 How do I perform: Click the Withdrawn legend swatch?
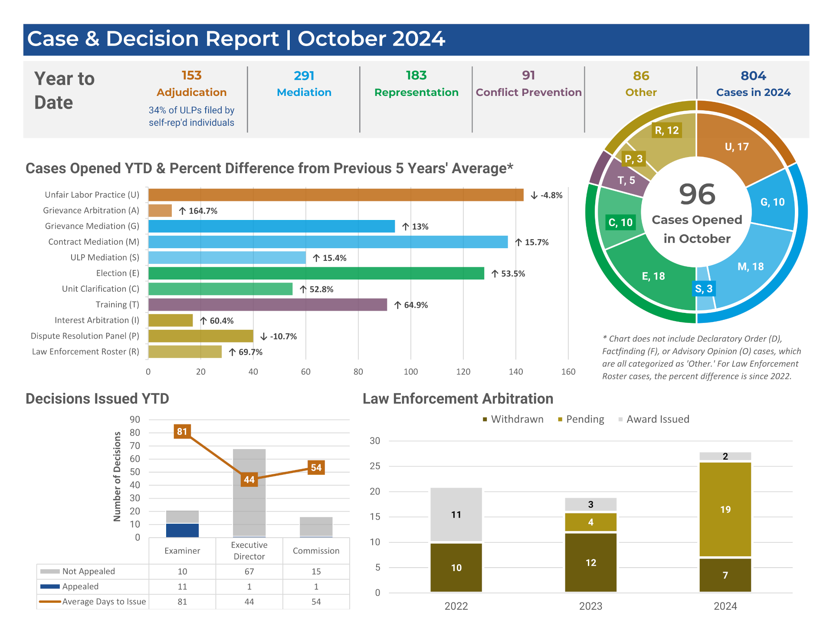(485, 419)
